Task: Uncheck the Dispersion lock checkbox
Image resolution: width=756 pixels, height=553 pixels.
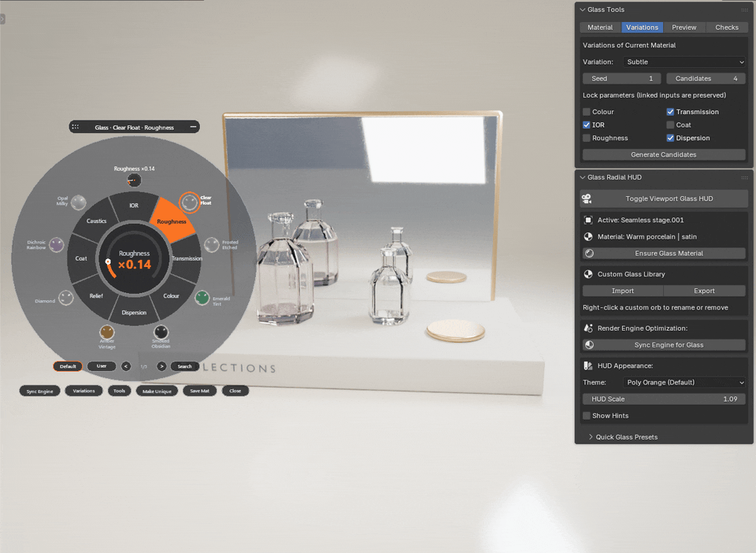Action: pyautogui.click(x=670, y=138)
